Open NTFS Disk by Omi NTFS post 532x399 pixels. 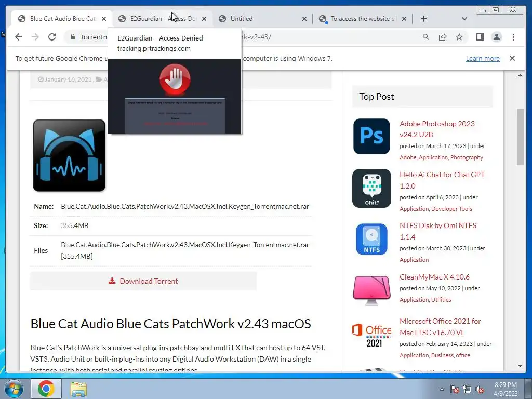pyautogui.click(x=438, y=231)
